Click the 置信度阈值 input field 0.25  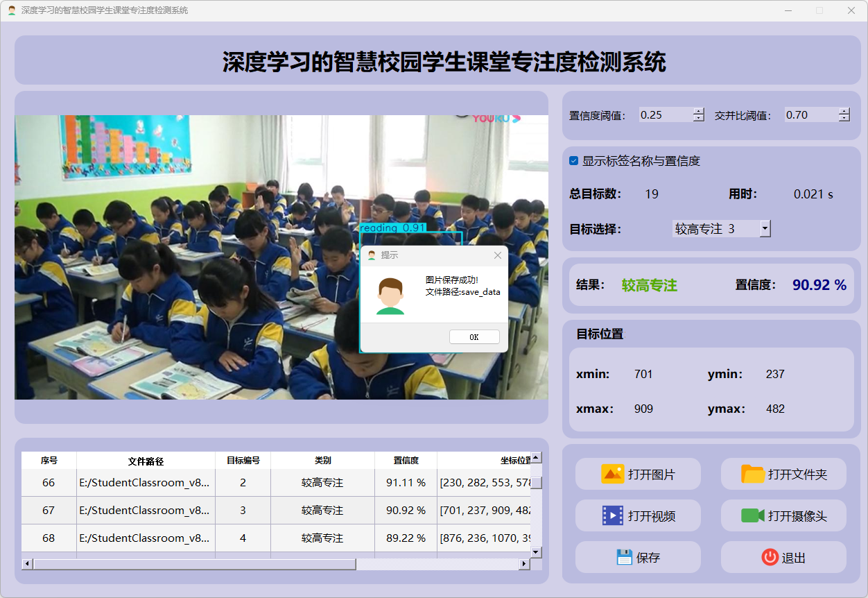(x=666, y=115)
